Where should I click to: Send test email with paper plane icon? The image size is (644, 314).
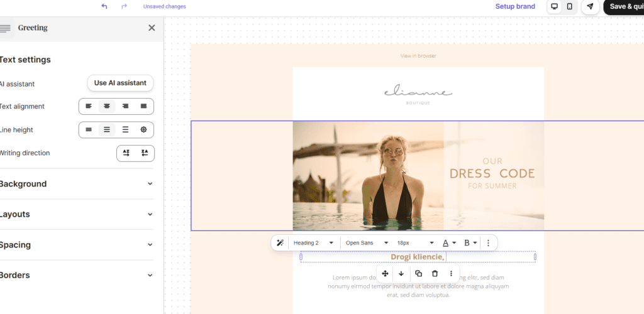tap(590, 6)
